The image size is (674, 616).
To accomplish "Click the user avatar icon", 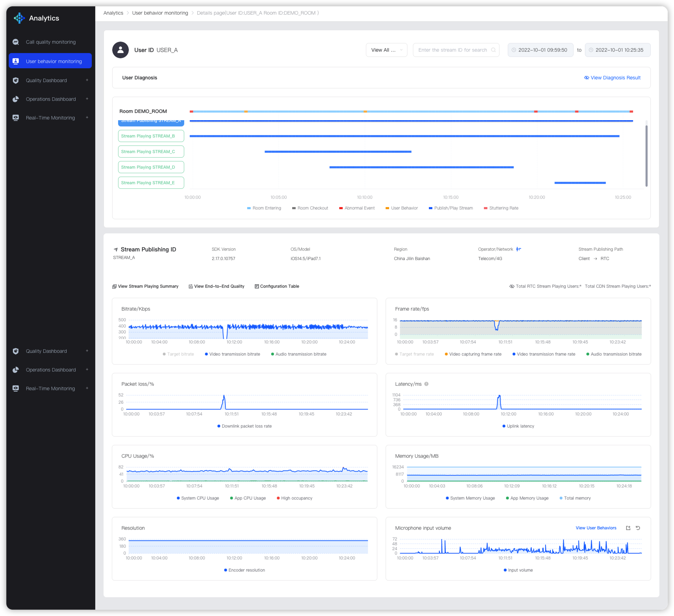I will click(x=120, y=50).
